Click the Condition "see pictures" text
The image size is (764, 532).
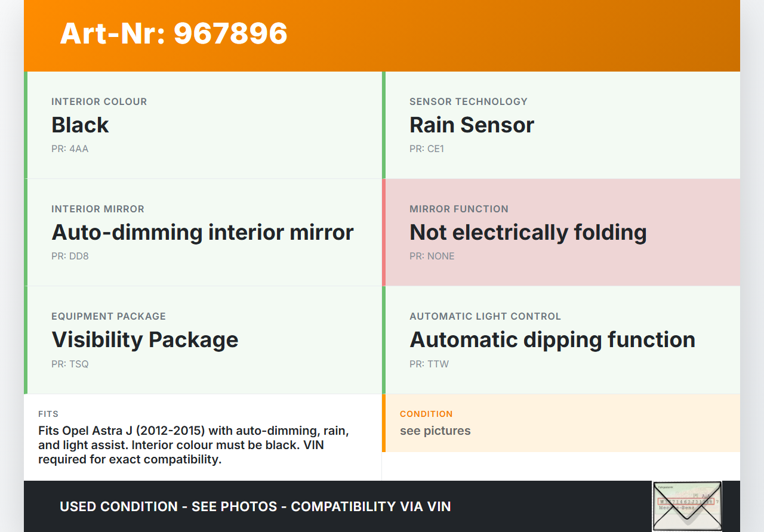[x=435, y=431]
